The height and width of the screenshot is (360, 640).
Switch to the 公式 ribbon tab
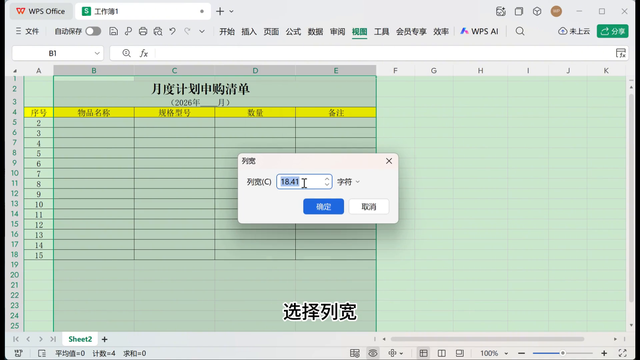(293, 31)
